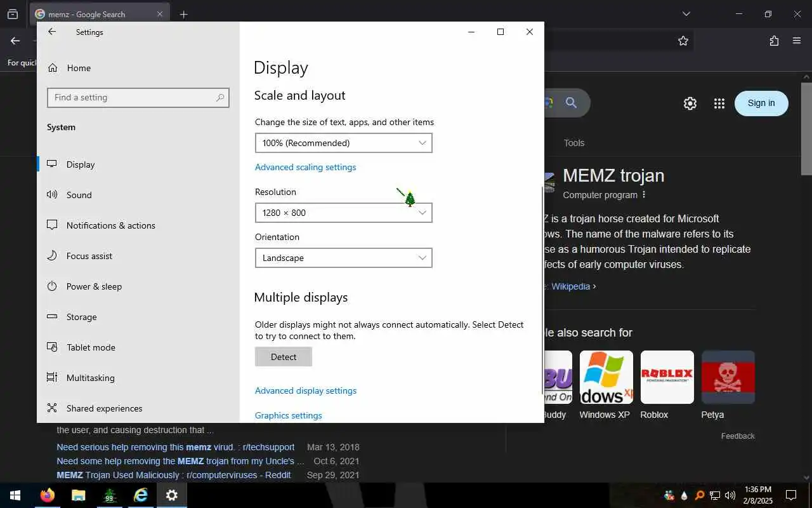Open the Windows Start menu
Viewport: 812px width, 508px height.
[15, 495]
